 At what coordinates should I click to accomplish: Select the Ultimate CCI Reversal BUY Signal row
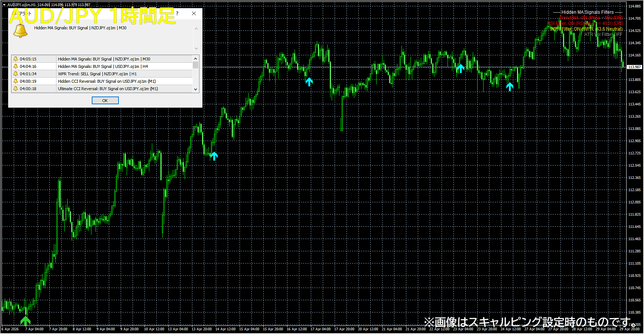103,89
